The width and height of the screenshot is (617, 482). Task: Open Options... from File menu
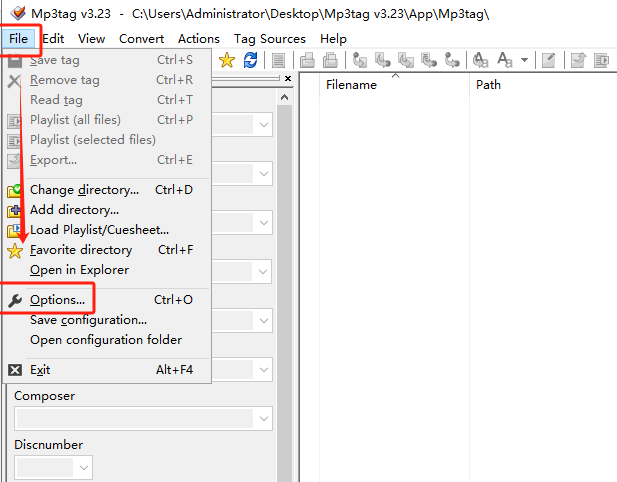click(107, 300)
